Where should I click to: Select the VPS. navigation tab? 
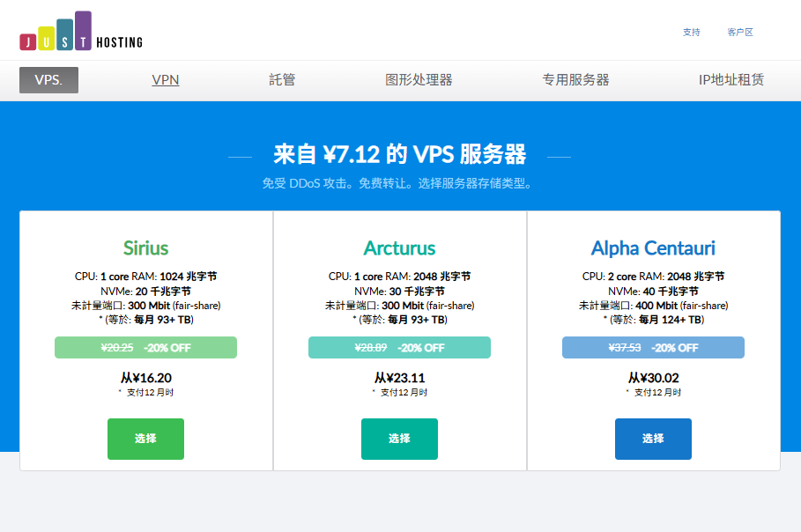[48, 80]
